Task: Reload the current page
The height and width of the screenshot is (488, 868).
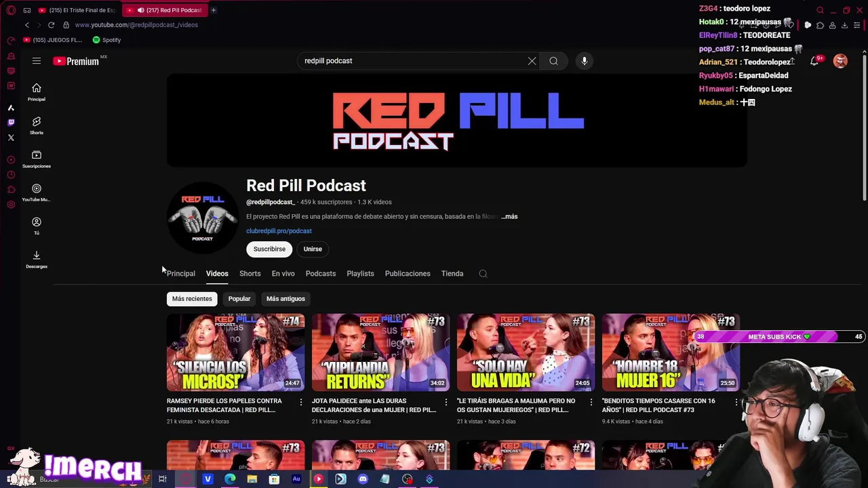Action: 51,25
